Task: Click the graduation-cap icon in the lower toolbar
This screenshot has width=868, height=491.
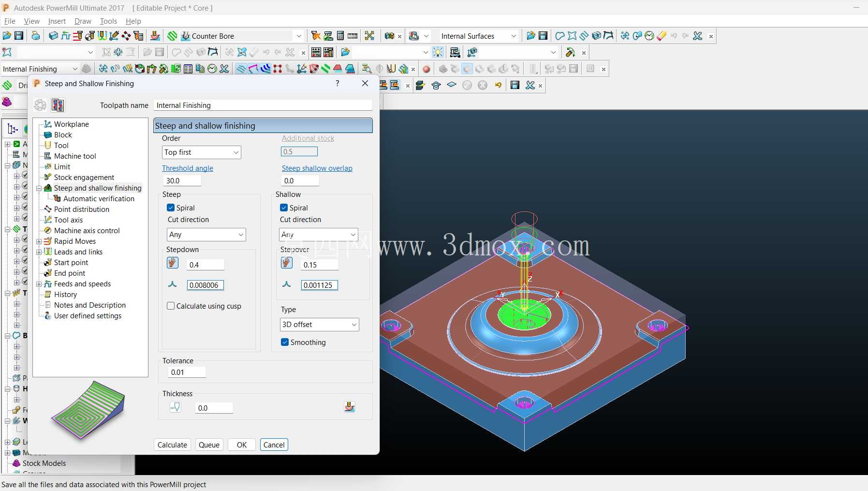Action: tap(436, 85)
